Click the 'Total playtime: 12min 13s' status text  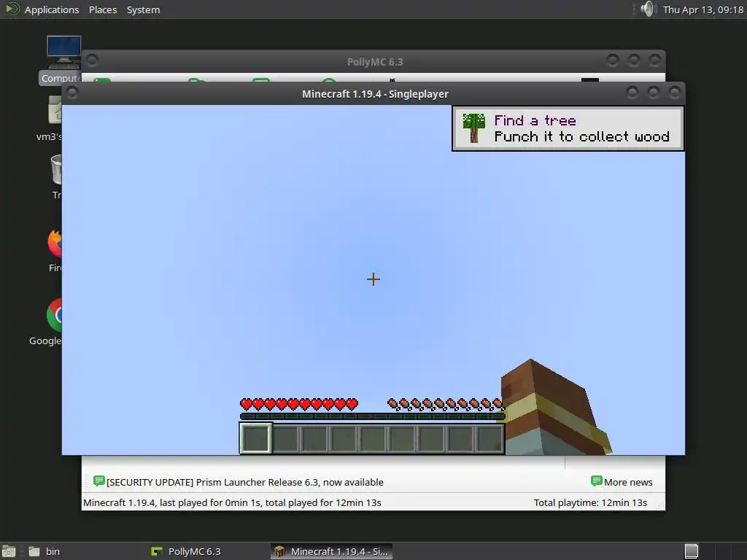tap(590, 502)
